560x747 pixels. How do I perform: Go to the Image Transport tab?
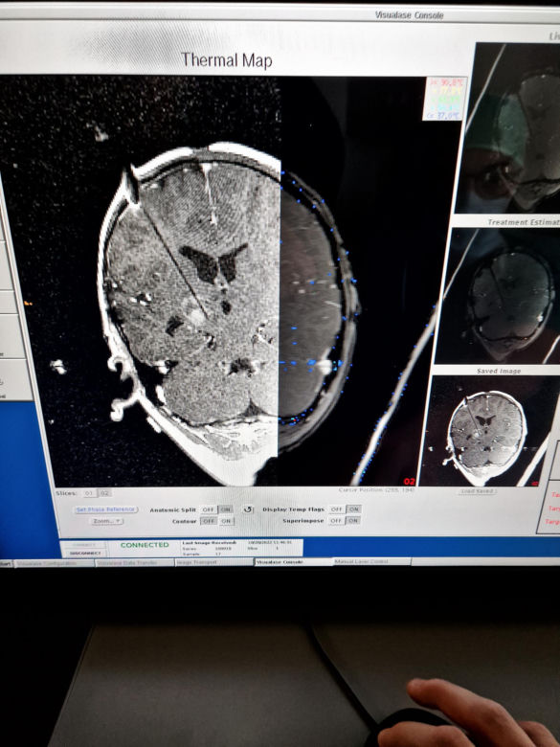(x=213, y=562)
